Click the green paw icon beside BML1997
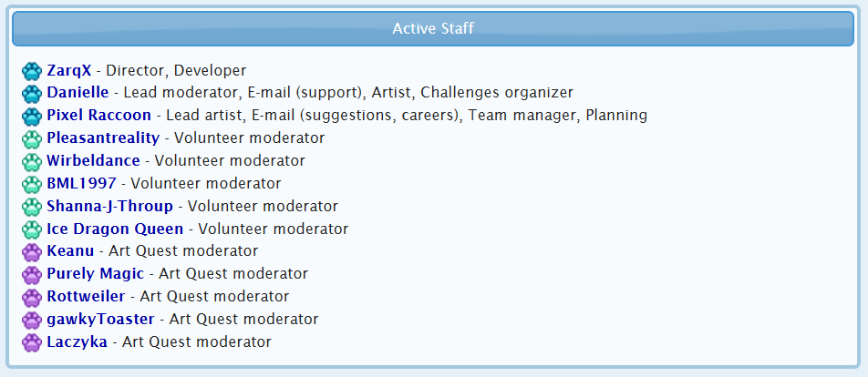 pos(32,185)
